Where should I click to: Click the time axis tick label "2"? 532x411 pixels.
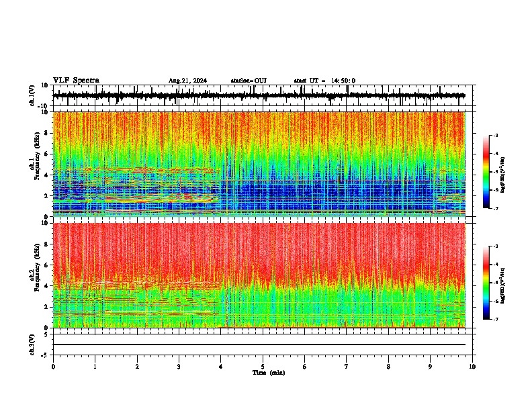point(137,367)
